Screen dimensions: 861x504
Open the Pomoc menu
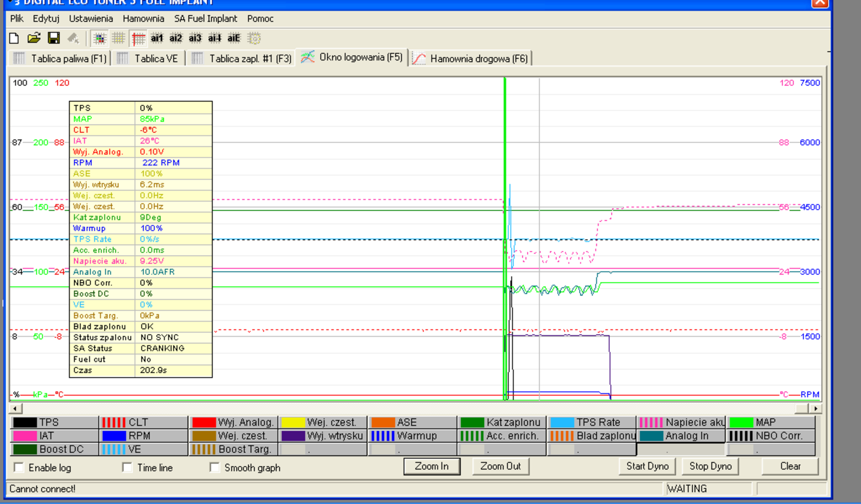260,18
